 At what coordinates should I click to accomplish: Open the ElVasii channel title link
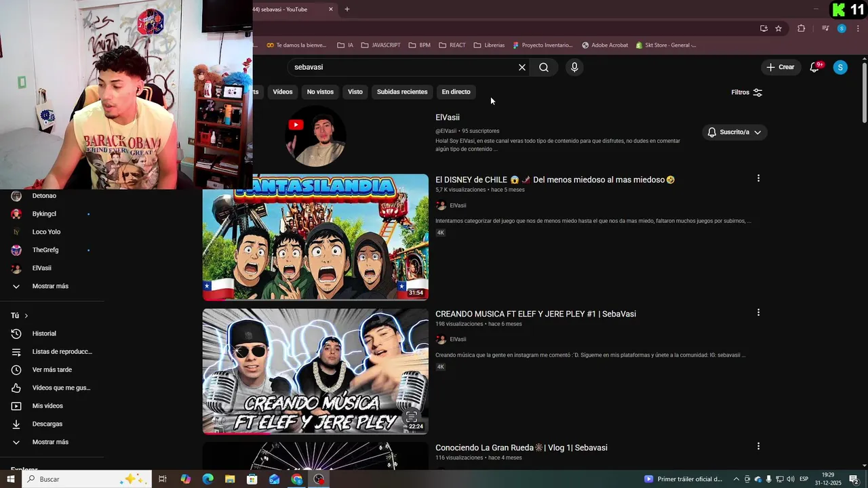[448, 117]
